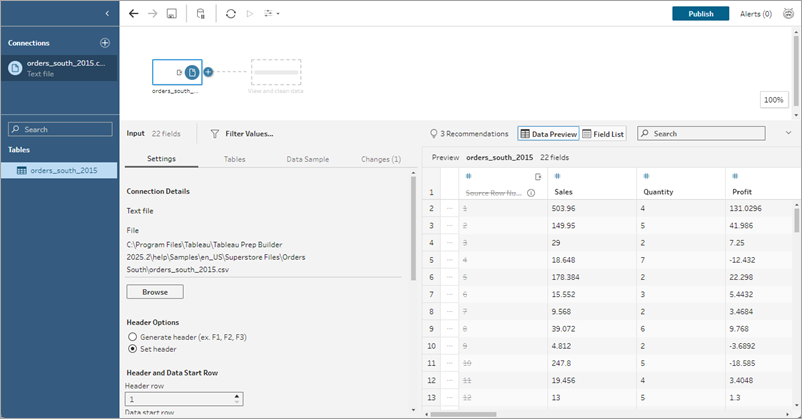Click the Profit value 131.0296
The width and height of the screenshot is (802, 419).
pyautogui.click(x=745, y=209)
